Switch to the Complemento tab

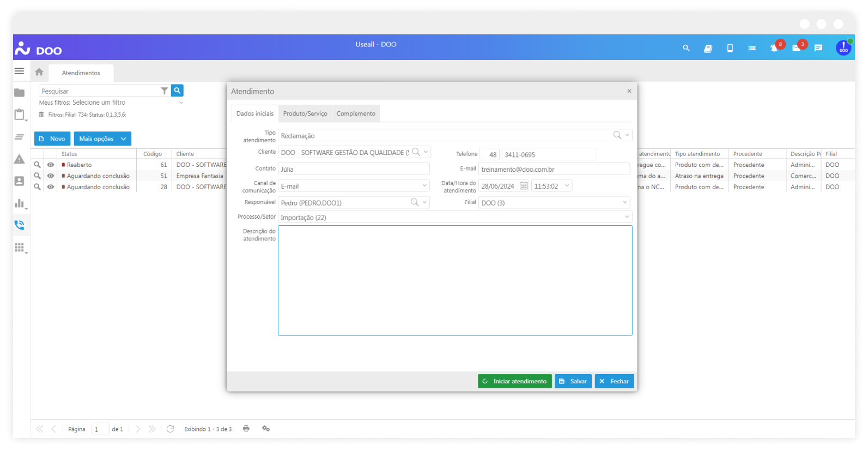click(x=356, y=113)
